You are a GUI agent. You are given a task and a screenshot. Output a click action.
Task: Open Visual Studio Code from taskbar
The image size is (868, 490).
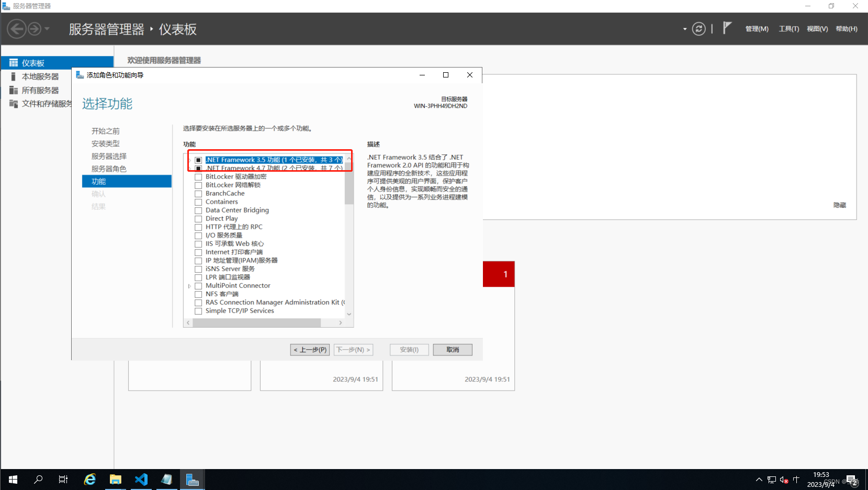coord(141,480)
